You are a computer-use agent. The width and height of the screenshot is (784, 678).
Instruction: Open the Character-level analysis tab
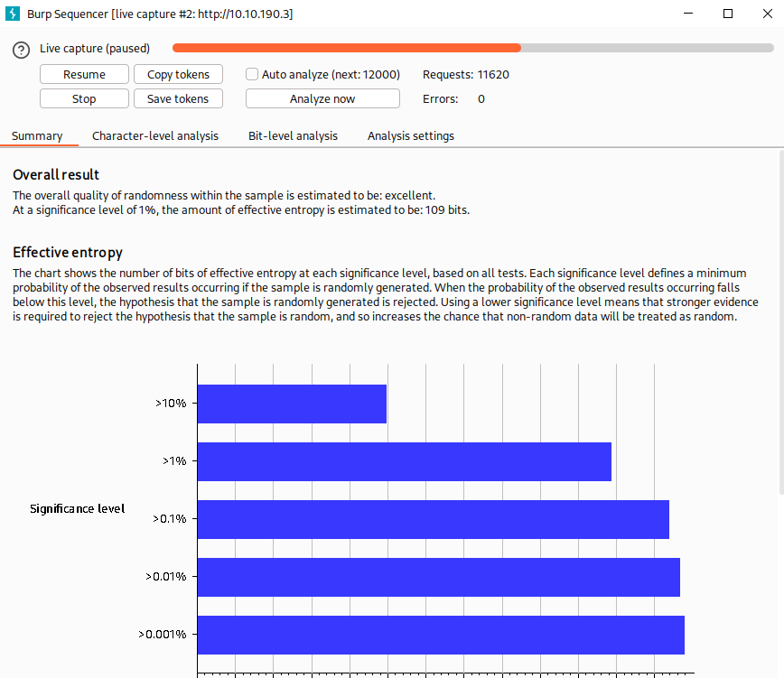[155, 136]
